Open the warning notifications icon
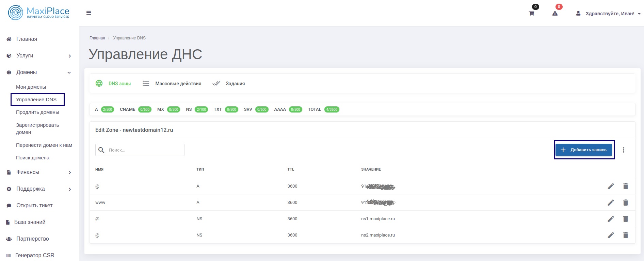The width and height of the screenshot is (644, 261). (555, 14)
